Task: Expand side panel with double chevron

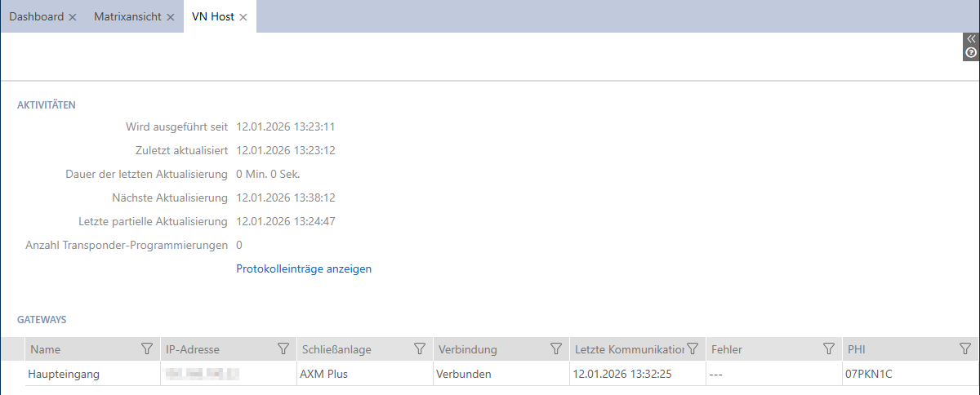Action: 971,38
